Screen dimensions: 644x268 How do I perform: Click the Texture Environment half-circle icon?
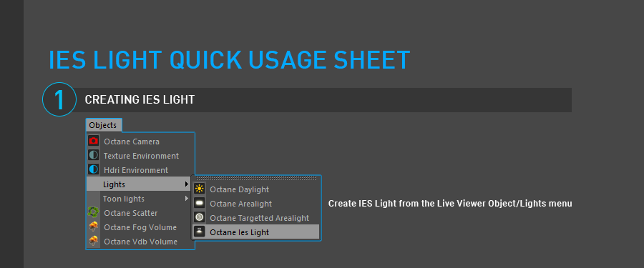pyautogui.click(x=94, y=156)
